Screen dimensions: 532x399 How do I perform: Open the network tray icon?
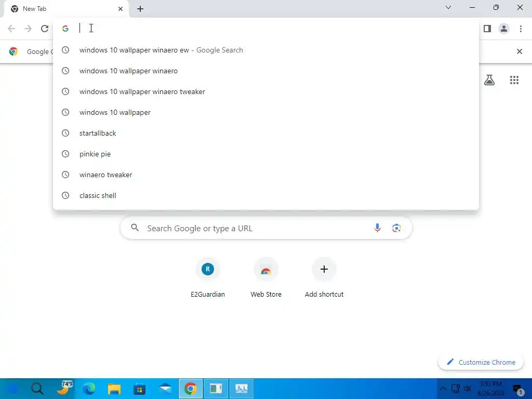point(455,389)
